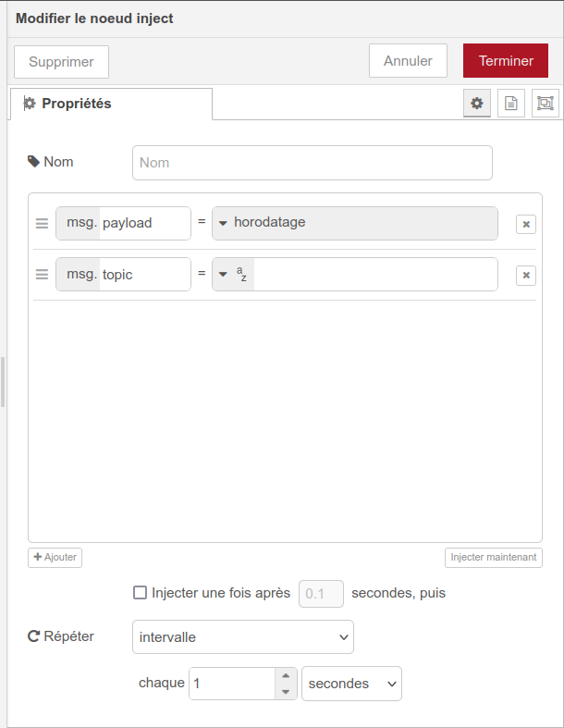Remove the msg.topic property row

[525, 275]
